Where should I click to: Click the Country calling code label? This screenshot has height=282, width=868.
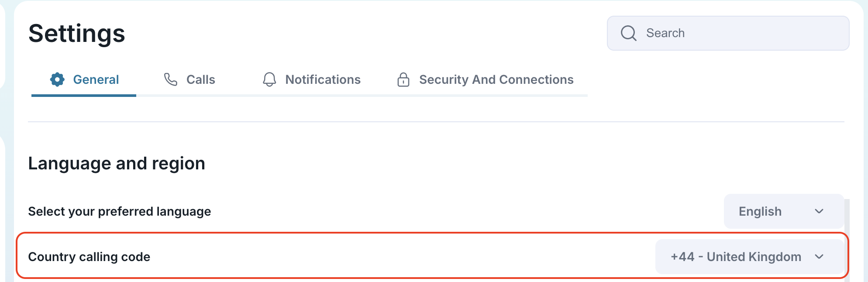[89, 257]
